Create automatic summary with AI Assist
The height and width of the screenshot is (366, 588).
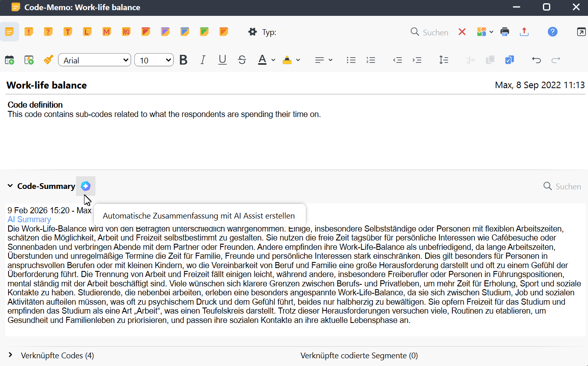pyautogui.click(x=86, y=186)
